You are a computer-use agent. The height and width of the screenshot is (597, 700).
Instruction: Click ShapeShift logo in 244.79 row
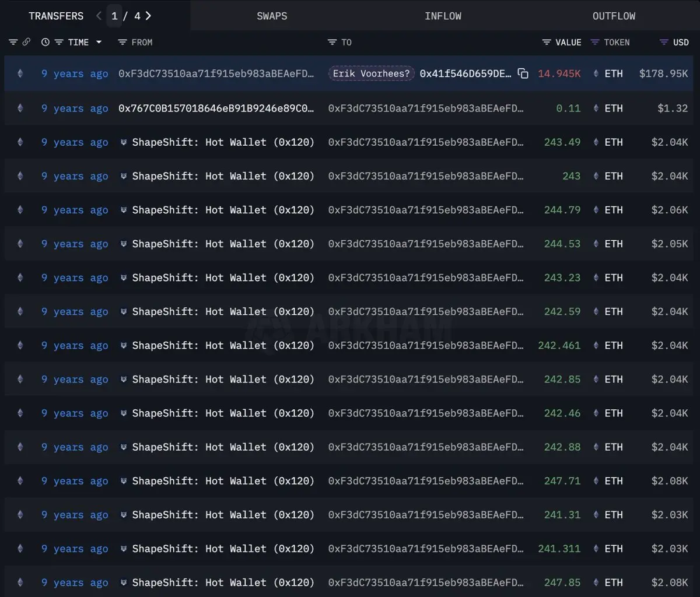(123, 210)
